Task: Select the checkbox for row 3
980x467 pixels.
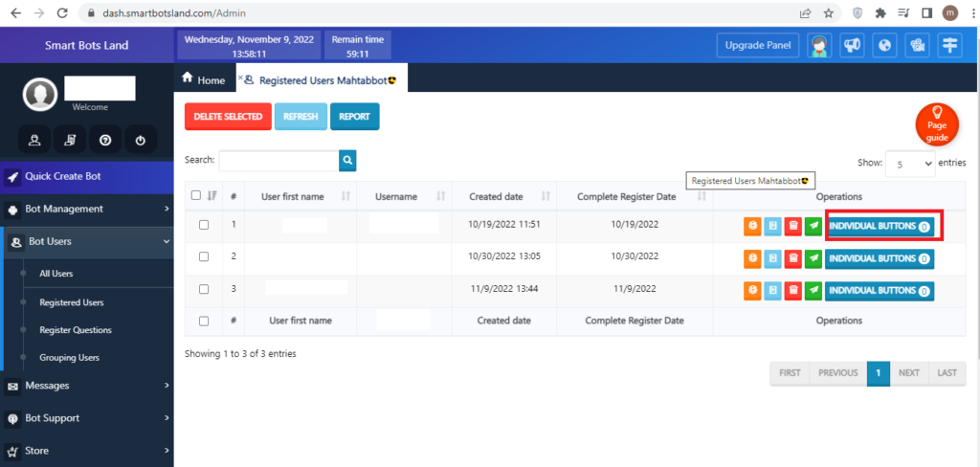Action: point(203,289)
